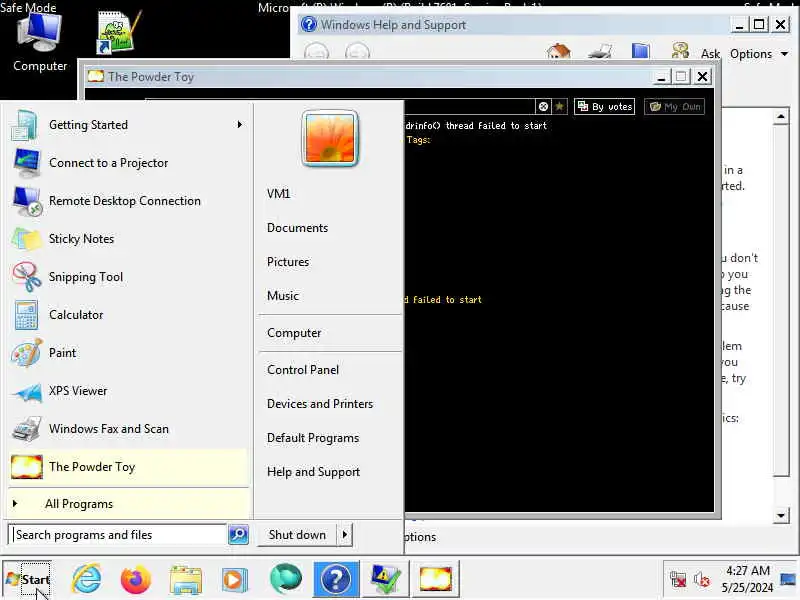The width and height of the screenshot is (800, 600).
Task: Switch to Help and Support taskbar button
Action: coord(336,579)
